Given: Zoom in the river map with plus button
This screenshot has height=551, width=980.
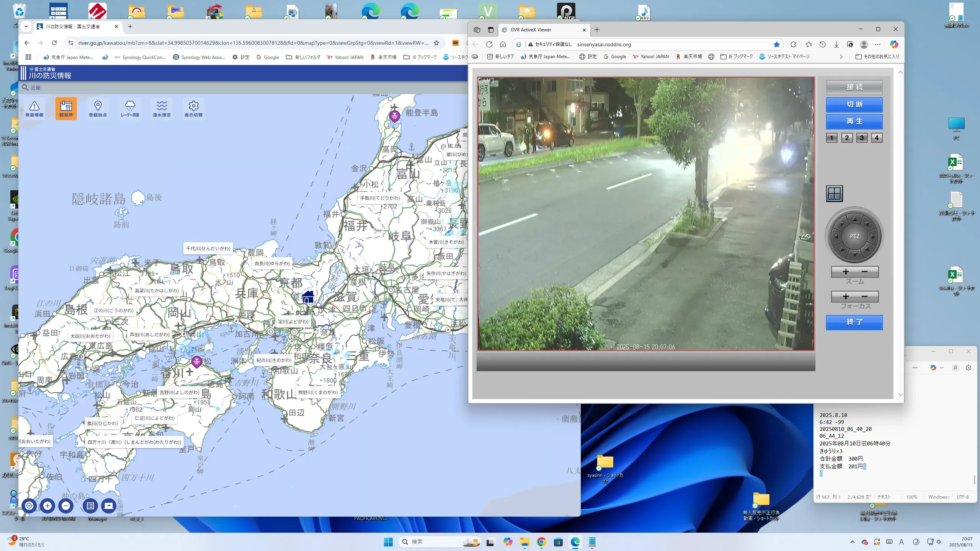Looking at the screenshot, I should tap(47, 505).
